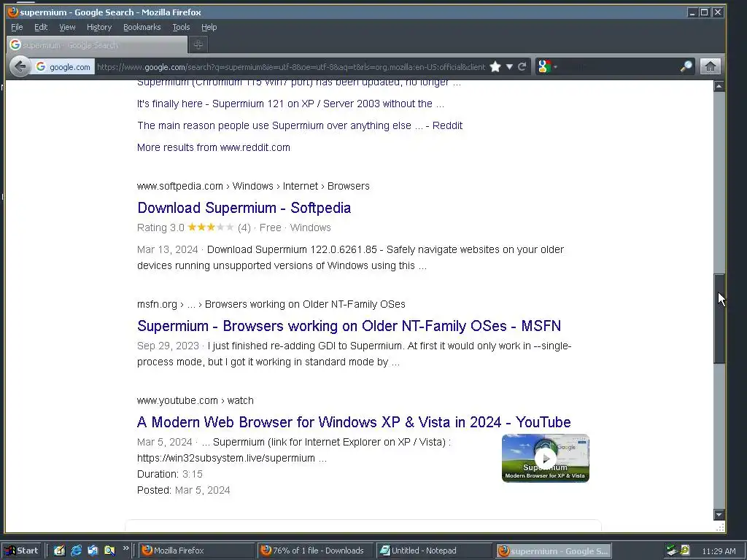Open the History menu
Screen dimensions: 747x560
(99, 27)
